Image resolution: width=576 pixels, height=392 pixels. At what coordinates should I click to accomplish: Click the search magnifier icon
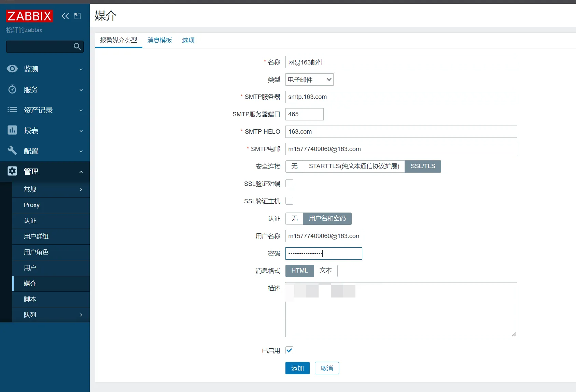(77, 47)
